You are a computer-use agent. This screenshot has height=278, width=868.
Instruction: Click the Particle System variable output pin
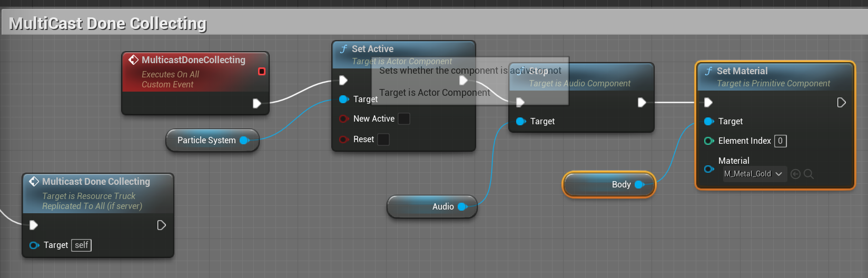click(x=244, y=140)
